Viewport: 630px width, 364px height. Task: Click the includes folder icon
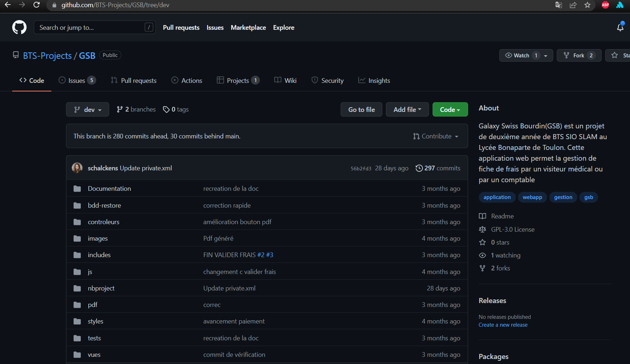click(77, 255)
